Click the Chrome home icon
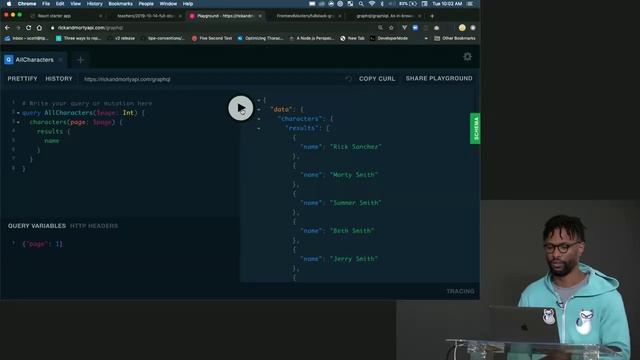Image resolution: width=640 pixels, height=360 pixels. tap(39, 28)
